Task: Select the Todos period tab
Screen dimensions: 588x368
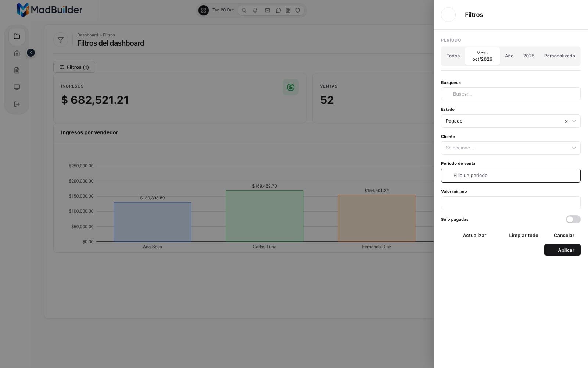Action: coord(453,56)
